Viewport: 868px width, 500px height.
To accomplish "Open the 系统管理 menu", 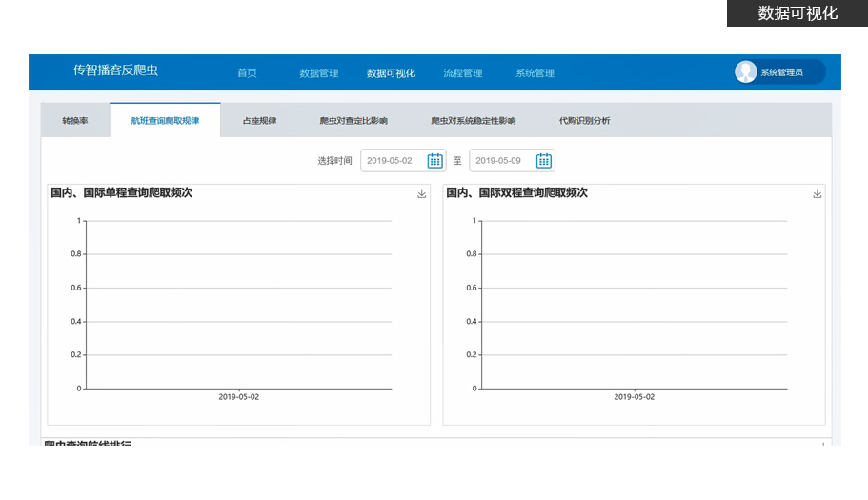I will tap(535, 73).
